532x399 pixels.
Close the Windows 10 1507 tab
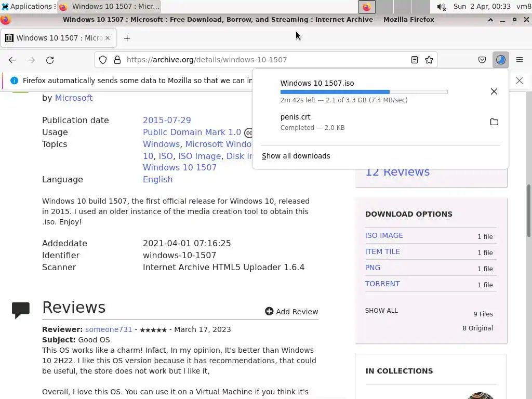pyautogui.click(x=108, y=38)
